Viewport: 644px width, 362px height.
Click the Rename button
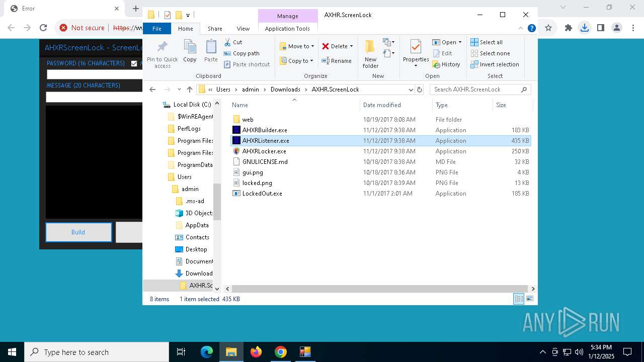[x=337, y=61]
